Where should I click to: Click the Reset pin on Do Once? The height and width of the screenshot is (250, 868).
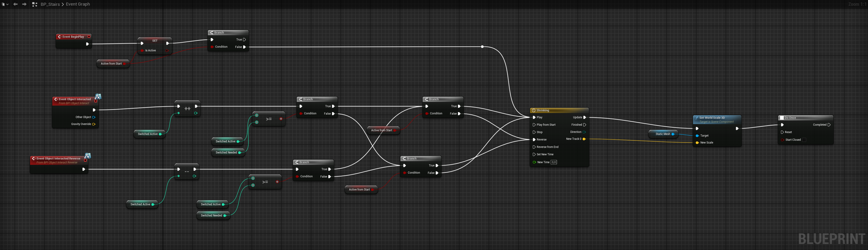coord(782,132)
